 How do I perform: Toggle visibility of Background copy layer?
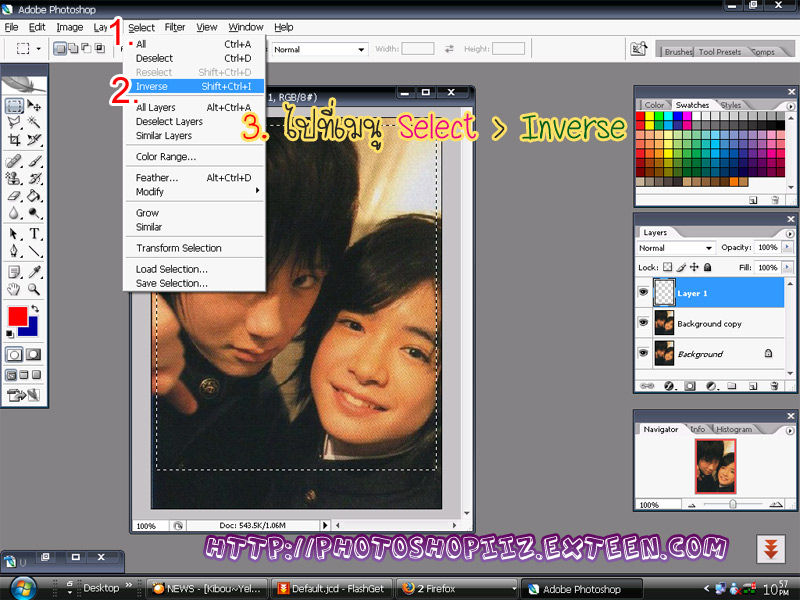(x=645, y=323)
